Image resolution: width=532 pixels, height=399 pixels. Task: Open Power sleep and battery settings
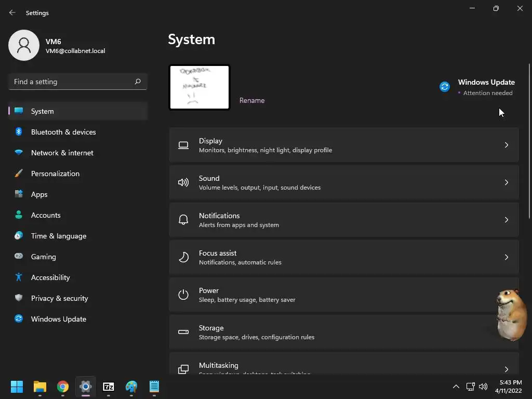click(x=344, y=295)
